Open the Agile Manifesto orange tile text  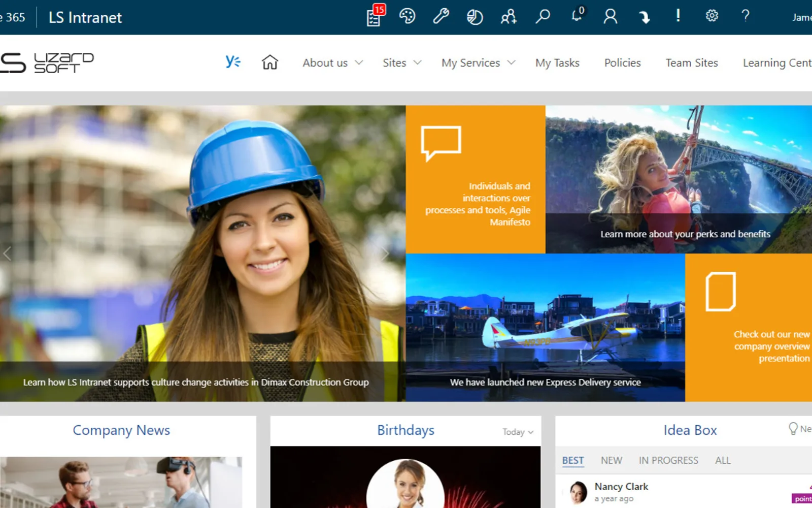pyautogui.click(x=478, y=204)
